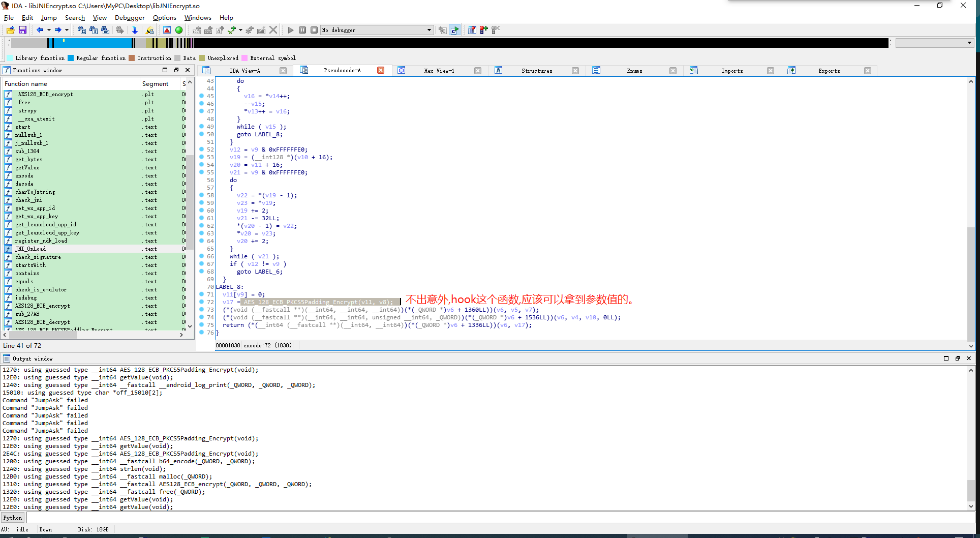
Task: Close the Pseudocode-A tab with red X
Action: pos(381,70)
